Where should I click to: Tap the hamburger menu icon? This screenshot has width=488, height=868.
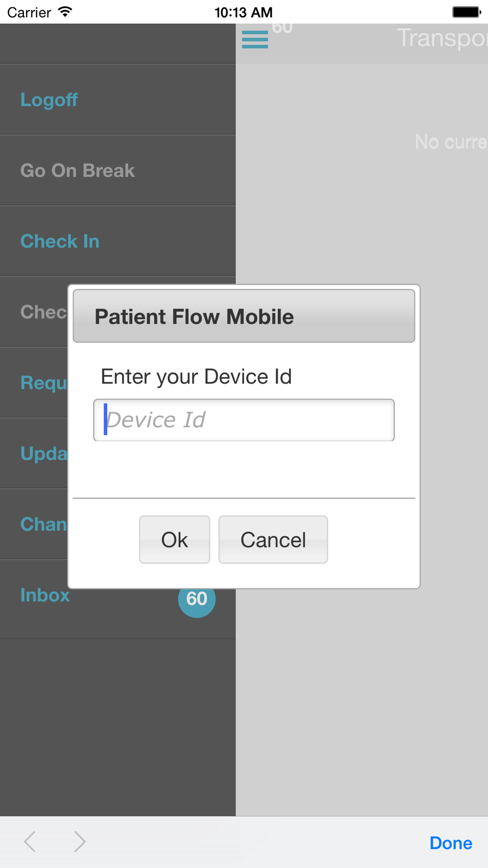[255, 40]
